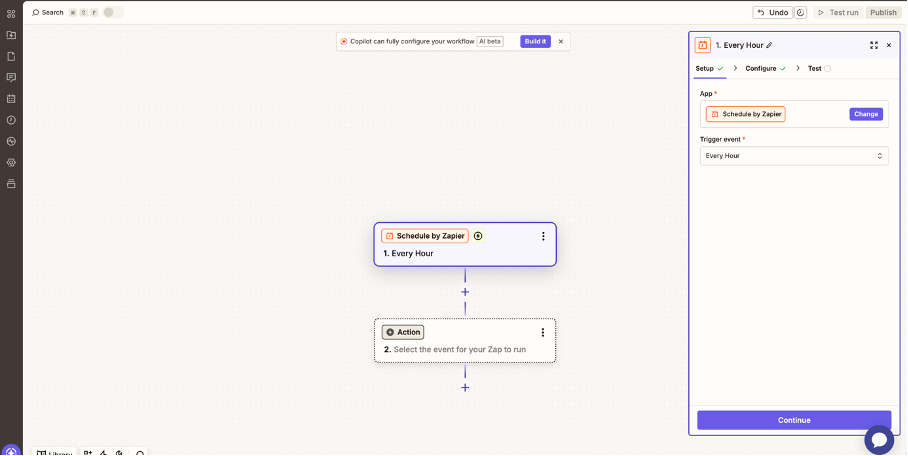The height and width of the screenshot is (456, 908).
Task: Click the Continue button
Action: 794,420
